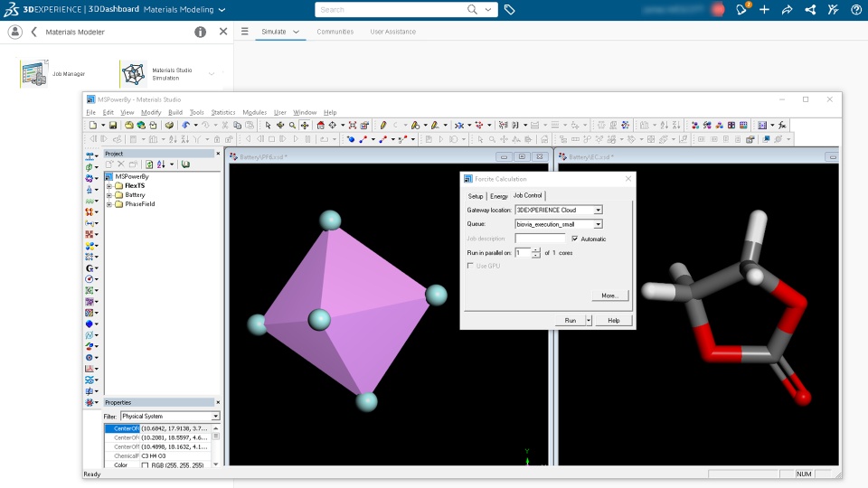Open the File menu

pos(90,112)
